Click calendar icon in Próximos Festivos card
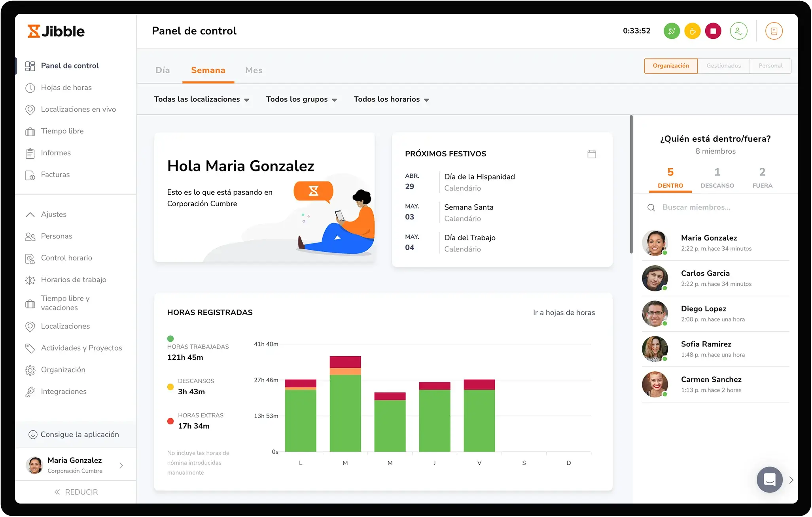Viewport: 812px width, 517px height. click(x=592, y=154)
